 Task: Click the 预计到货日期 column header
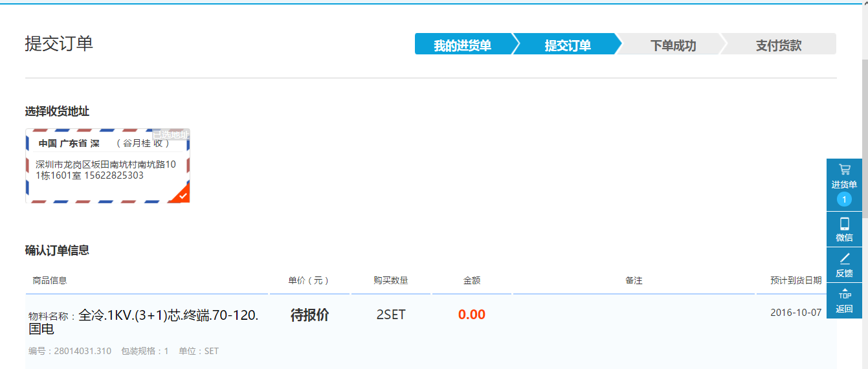click(x=796, y=280)
